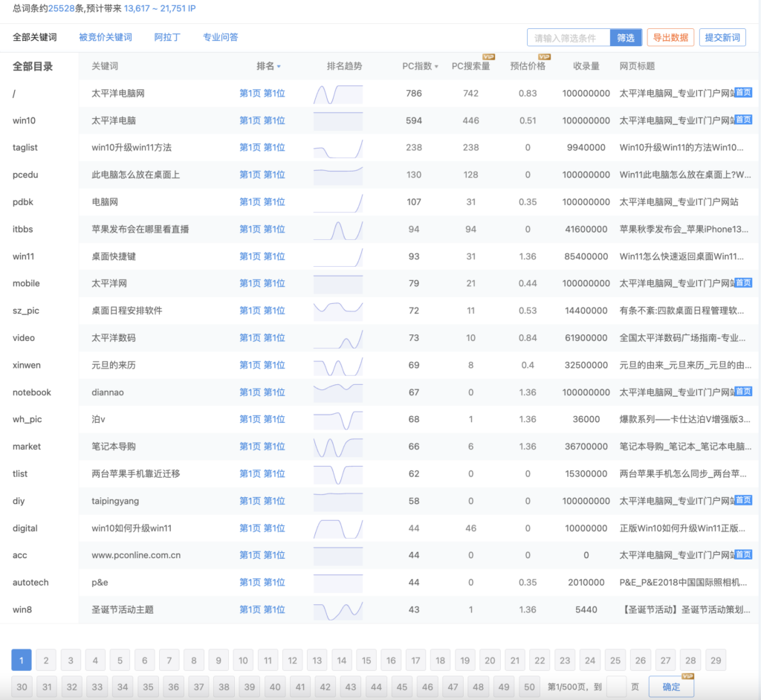761x700 pixels.
Task: Click the page title 苹果秋季发布会_苹果iPhone13...
Action: [684, 229]
